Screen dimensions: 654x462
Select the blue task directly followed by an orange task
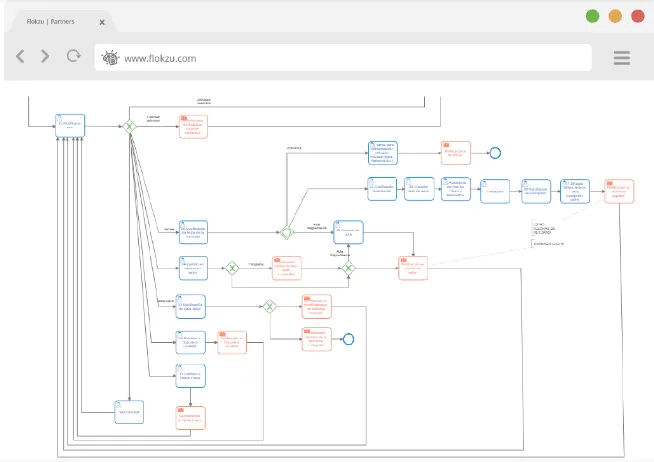coord(191,342)
